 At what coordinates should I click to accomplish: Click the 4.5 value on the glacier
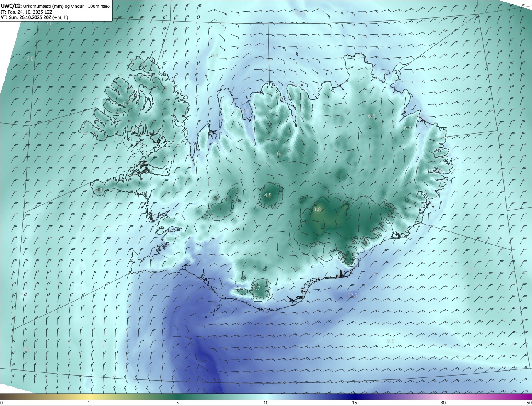268,195
